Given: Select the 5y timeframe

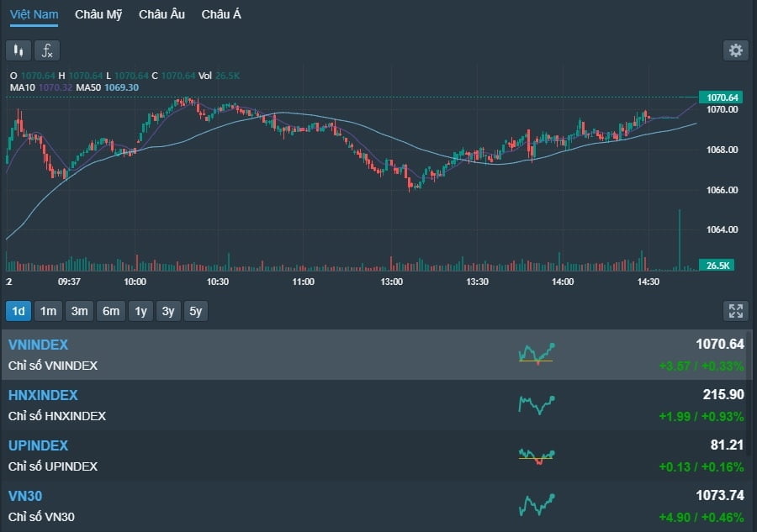Looking at the screenshot, I should pyautogui.click(x=195, y=311).
